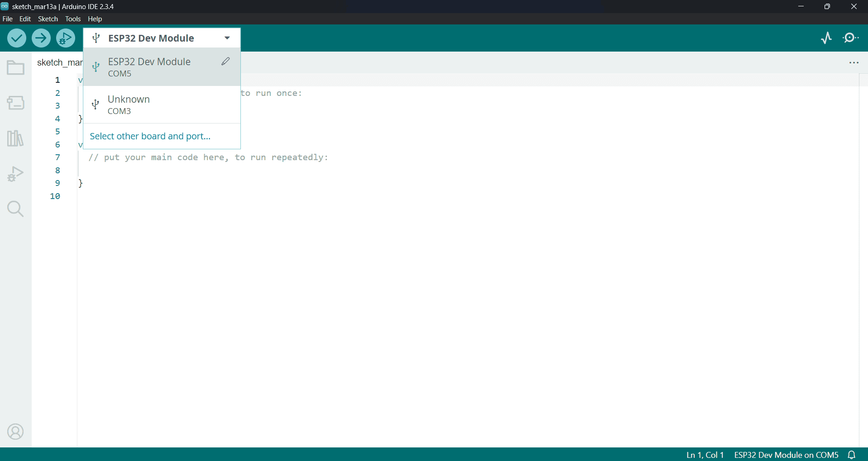
Task: Click the three-dots tab options menu
Action: [x=854, y=62]
